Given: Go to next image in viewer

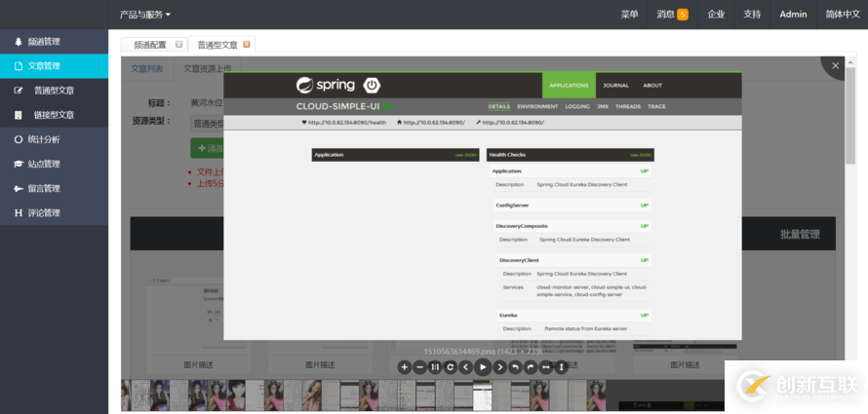Looking at the screenshot, I should coord(500,367).
